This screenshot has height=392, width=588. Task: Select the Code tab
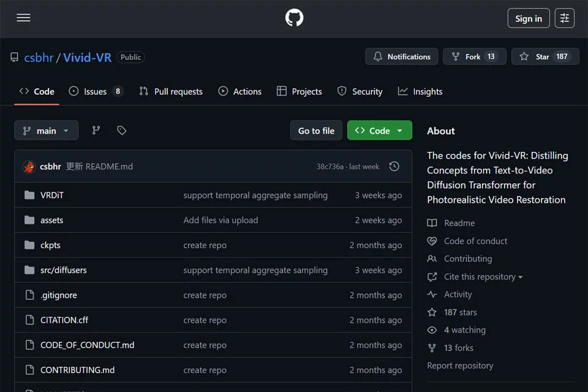coord(37,91)
